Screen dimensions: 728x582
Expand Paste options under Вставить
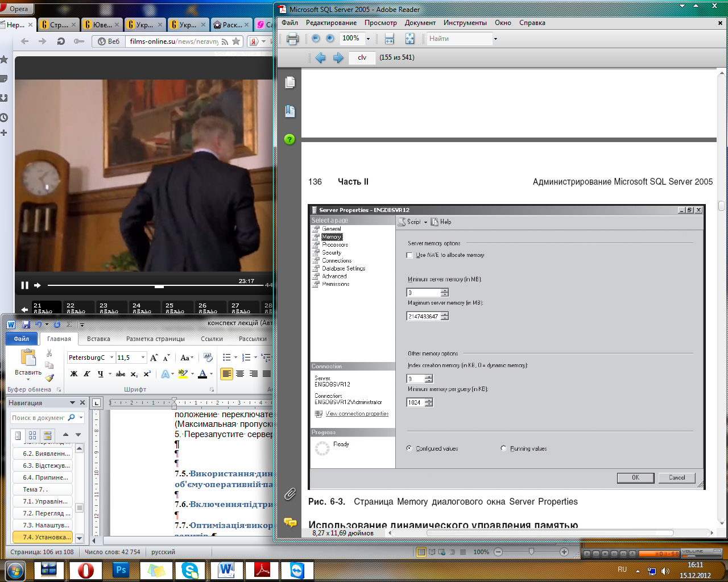coord(28,376)
